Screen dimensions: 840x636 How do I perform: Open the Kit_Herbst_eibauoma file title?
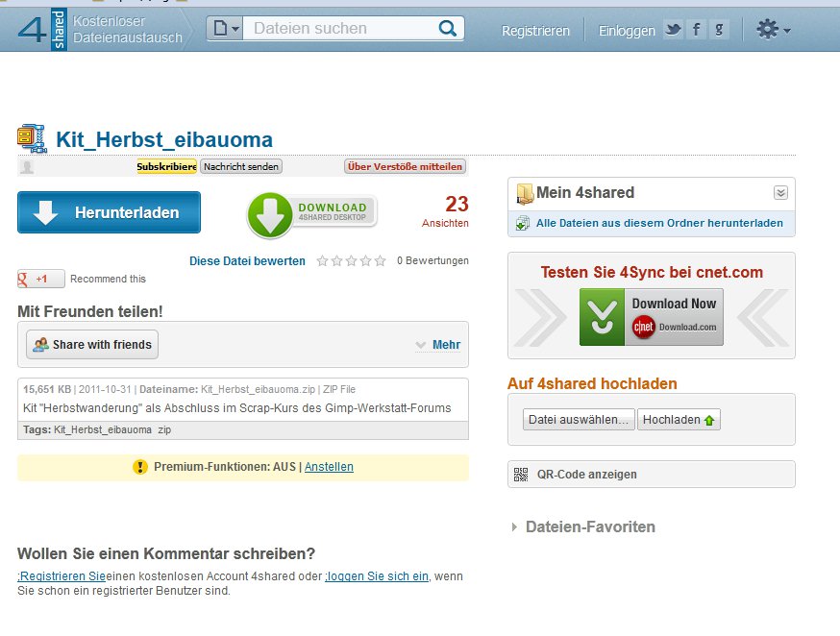point(164,139)
